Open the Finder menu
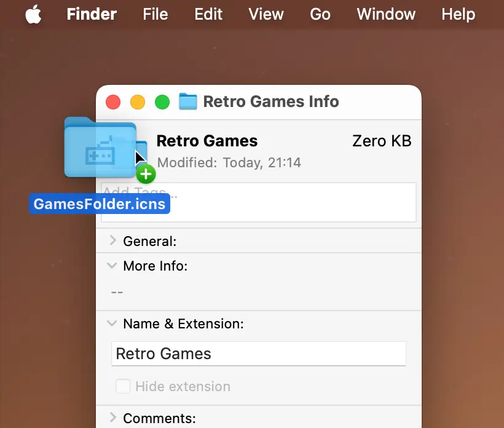 (92, 14)
